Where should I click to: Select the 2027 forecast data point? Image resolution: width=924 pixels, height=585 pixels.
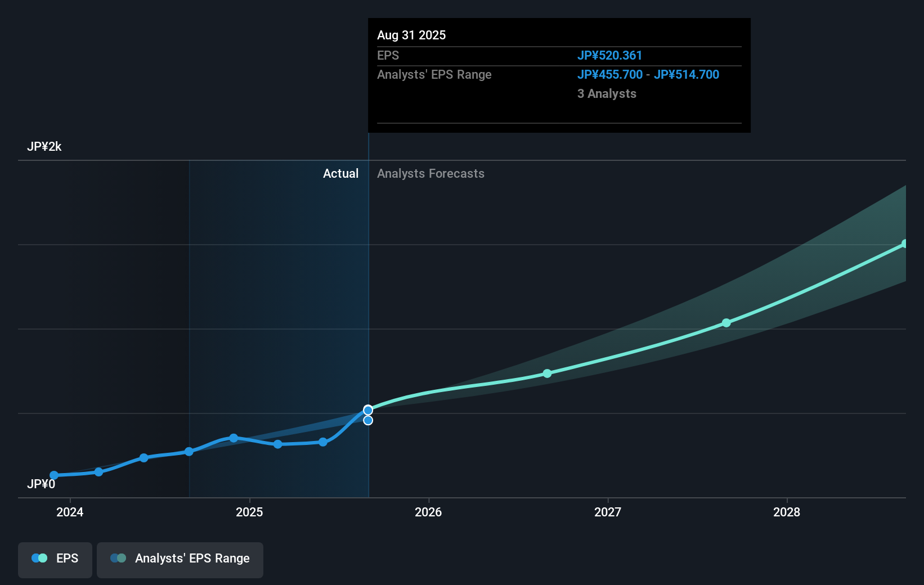tap(726, 322)
